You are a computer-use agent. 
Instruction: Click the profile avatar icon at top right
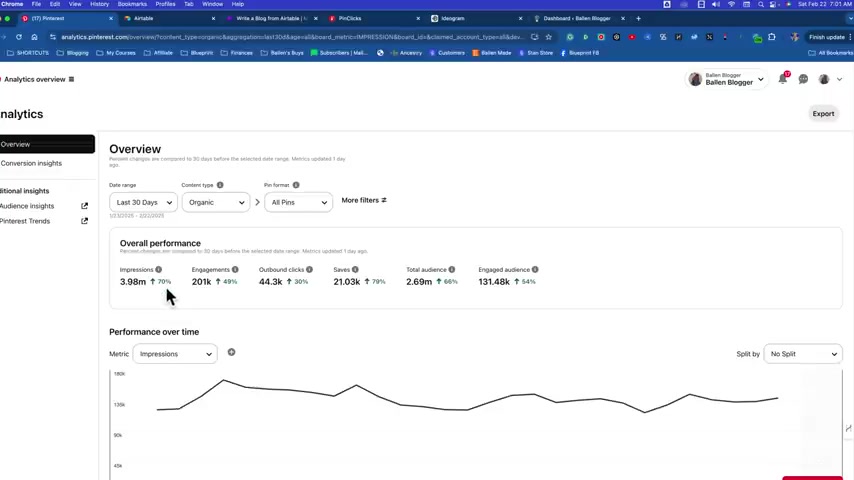pos(824,80)
